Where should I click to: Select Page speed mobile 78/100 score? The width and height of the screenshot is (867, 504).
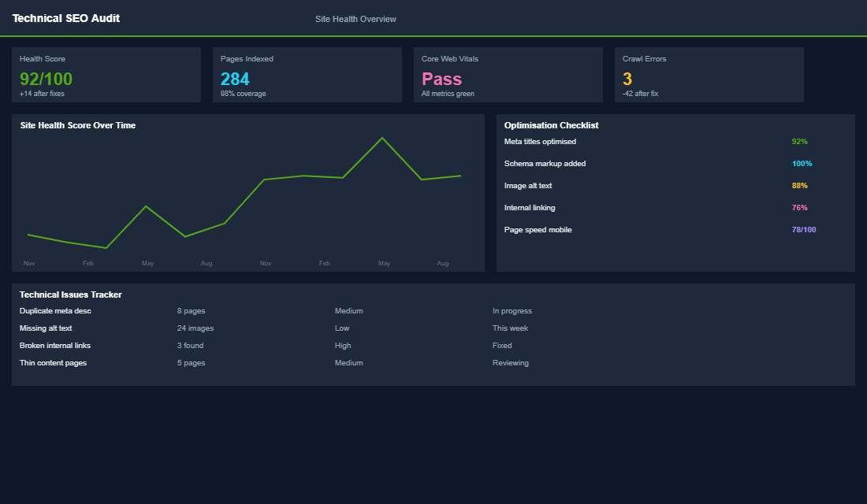point(802,230)
